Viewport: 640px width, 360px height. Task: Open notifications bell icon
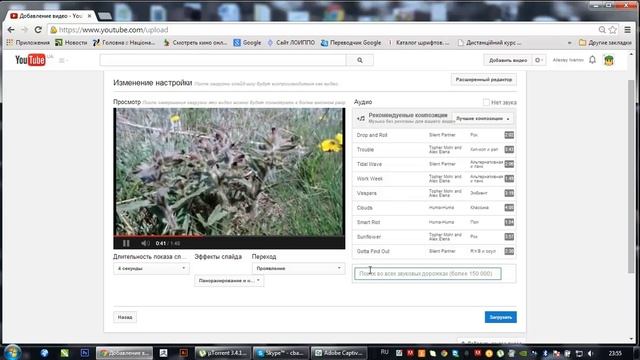pyautogui.click(x=592, y=60)
